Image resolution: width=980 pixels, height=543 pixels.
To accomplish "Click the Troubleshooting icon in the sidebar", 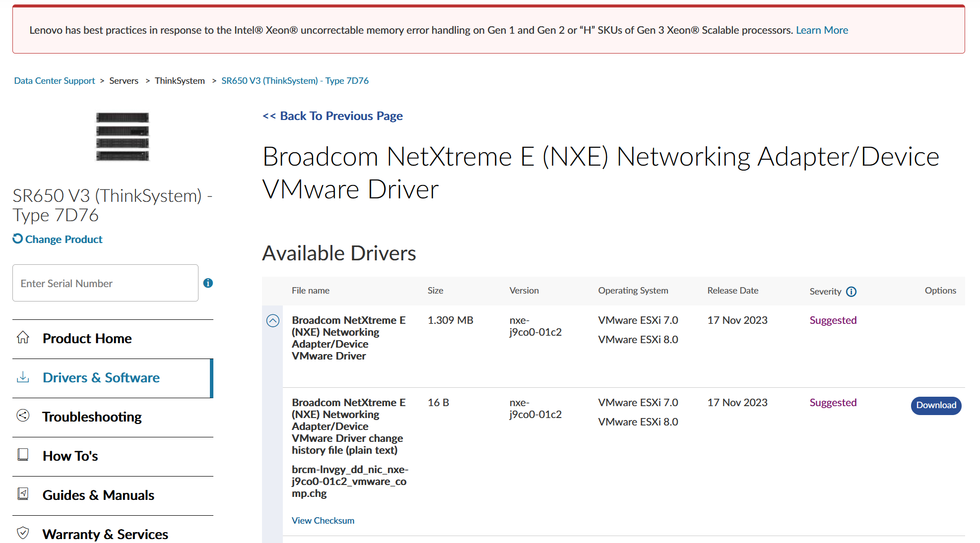I will point(23,416).
